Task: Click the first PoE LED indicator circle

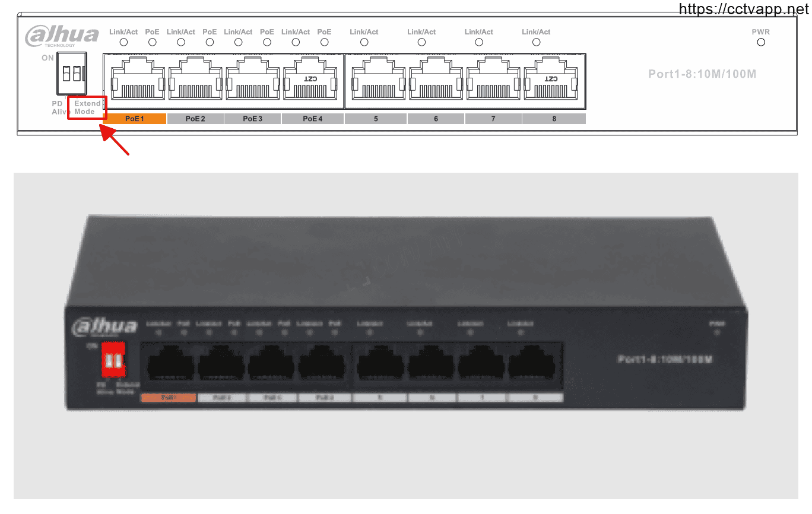Action: point(153,42)
